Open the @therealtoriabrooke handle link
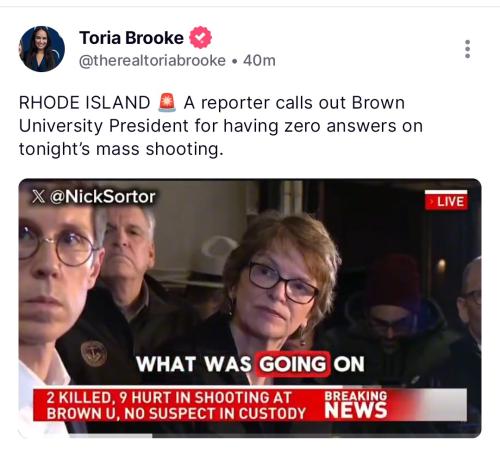 [x=152, y=61]
